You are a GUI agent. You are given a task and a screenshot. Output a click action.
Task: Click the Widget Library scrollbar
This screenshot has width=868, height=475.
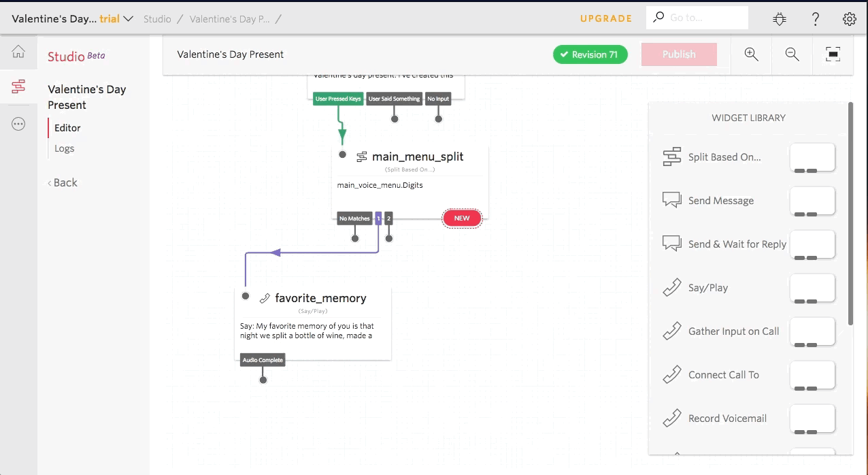coord(850,214)
